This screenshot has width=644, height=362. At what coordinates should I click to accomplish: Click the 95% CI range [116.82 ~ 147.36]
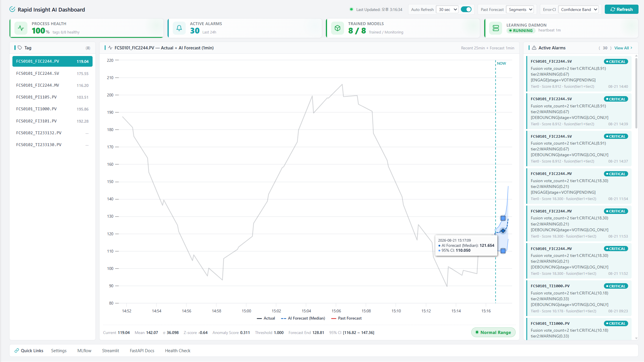tap(358, 333)
